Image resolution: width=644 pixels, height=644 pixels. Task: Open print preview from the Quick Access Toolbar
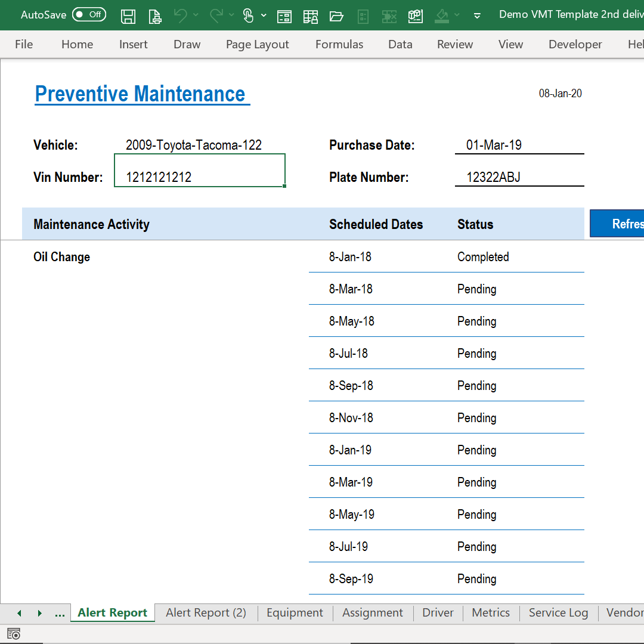(x=154, y=16)
